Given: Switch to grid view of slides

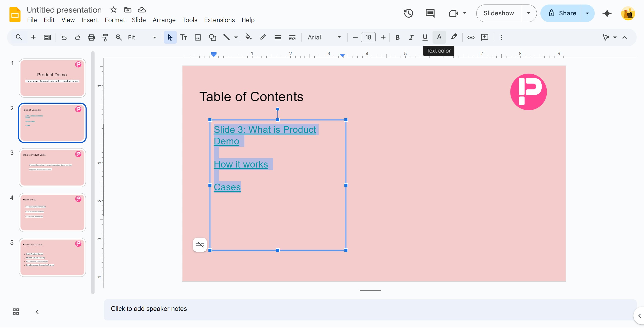Looking at the screenshot, I should 16,312.
